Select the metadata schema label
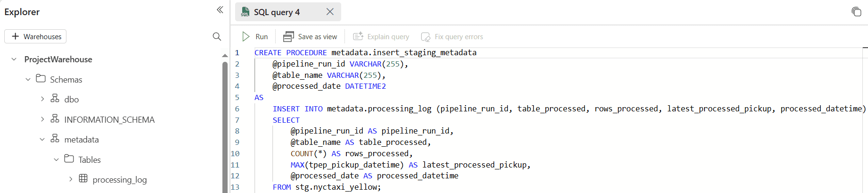The image size is (868, 193). coord(82,140)
